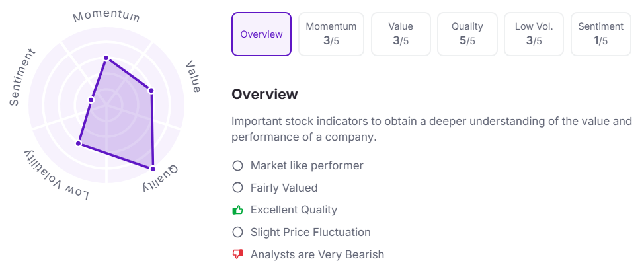
Task: Click the Quality data point on radar chart
Action: pos(153,167)
